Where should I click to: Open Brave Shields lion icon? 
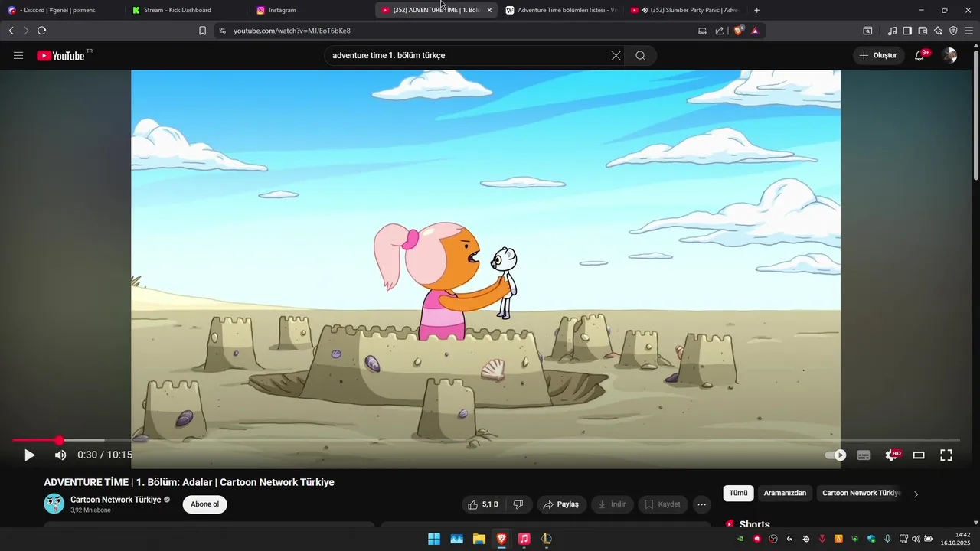(x=739, y=31)
